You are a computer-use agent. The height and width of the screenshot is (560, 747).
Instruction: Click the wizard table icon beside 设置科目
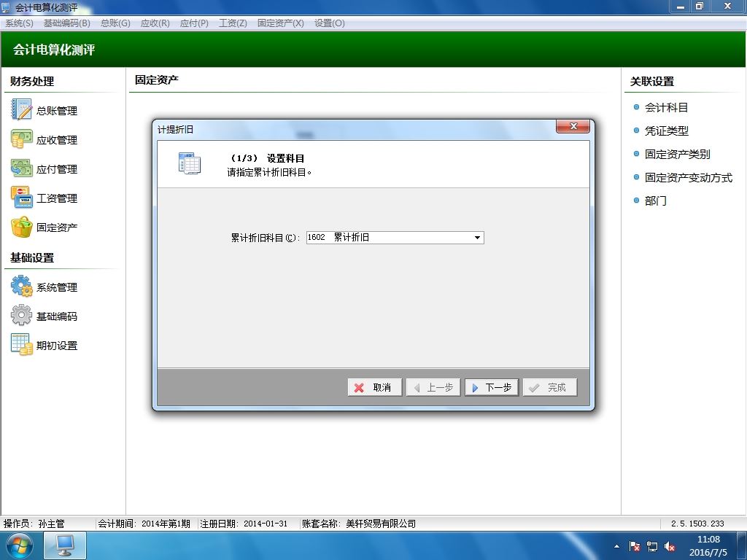(190, 163)
